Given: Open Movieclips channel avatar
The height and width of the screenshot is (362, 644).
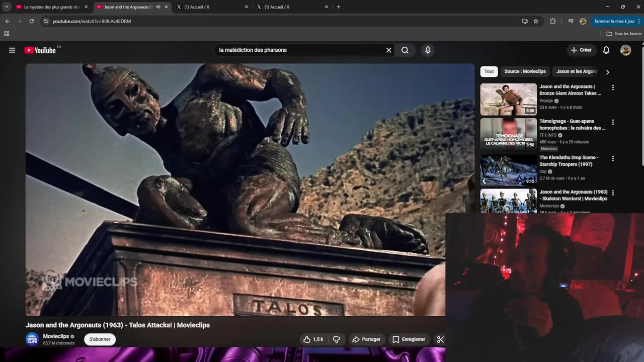Looking at the screenshot, I should click(32, 339).
